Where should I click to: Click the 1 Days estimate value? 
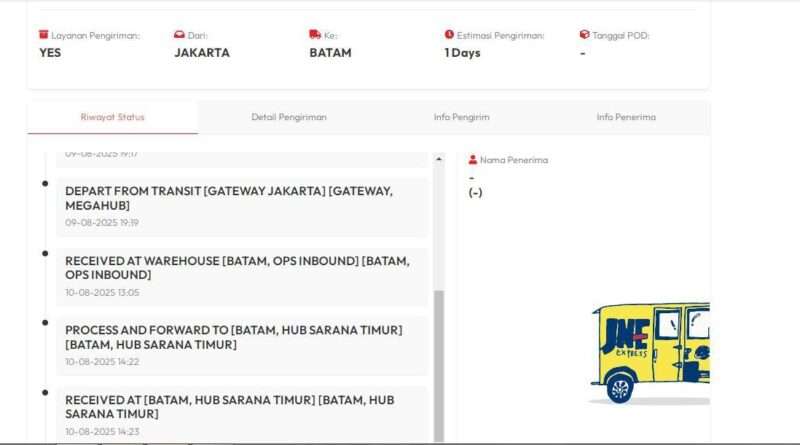[x=462, y=53]
